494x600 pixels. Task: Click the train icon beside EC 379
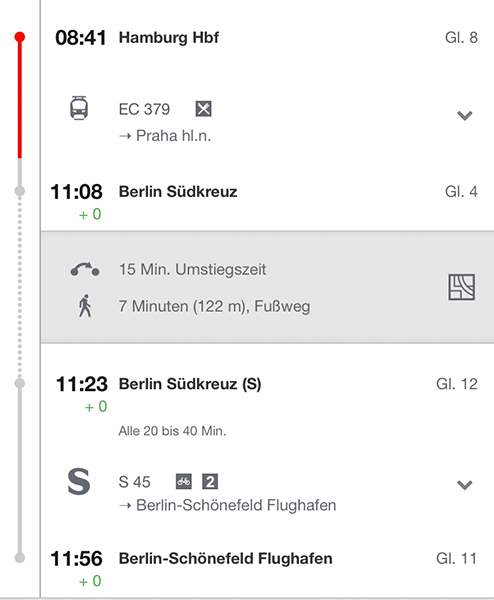(79, 108)
